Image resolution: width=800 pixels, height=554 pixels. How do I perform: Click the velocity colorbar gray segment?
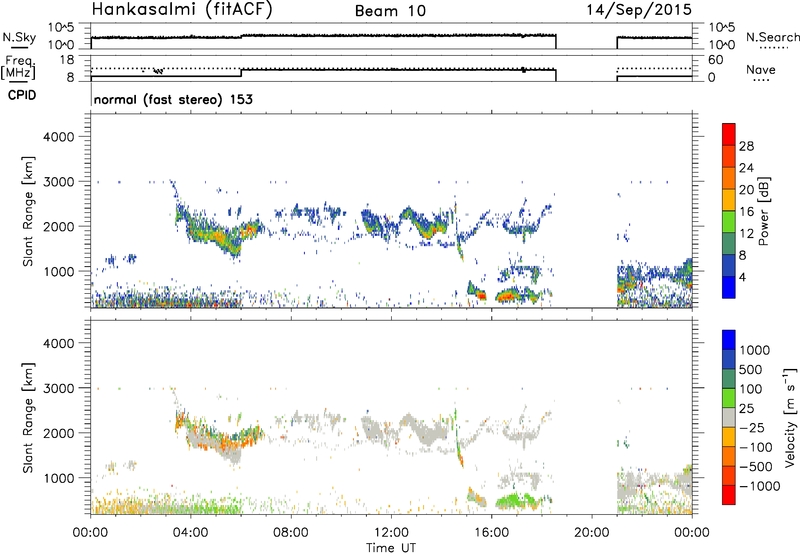(729, 417)
